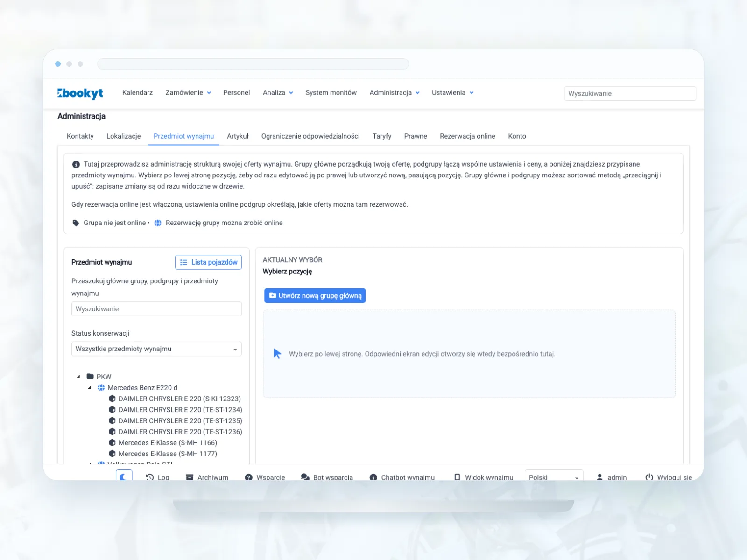This screenshot has width=747, height=560.
Task: Expand the Analiza menu
Action: 278,93
